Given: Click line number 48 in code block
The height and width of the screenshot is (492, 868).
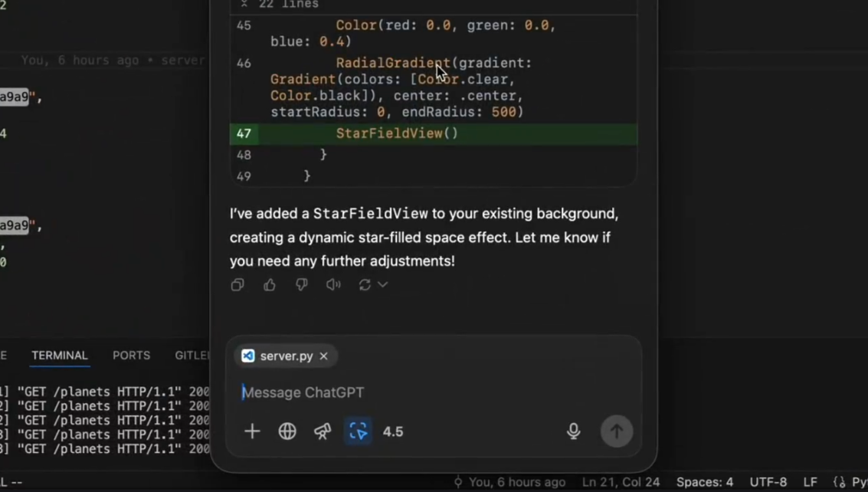Looking at the screenshot, I should (244, 155).
